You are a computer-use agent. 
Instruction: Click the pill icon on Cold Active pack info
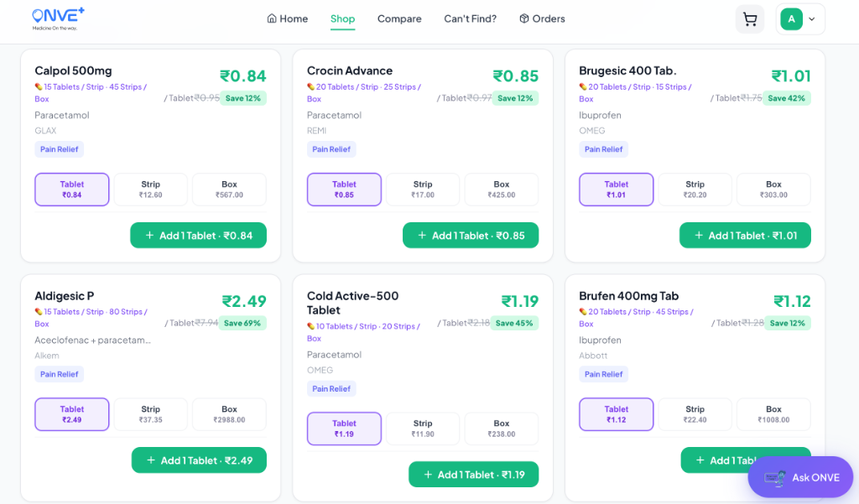310,326
